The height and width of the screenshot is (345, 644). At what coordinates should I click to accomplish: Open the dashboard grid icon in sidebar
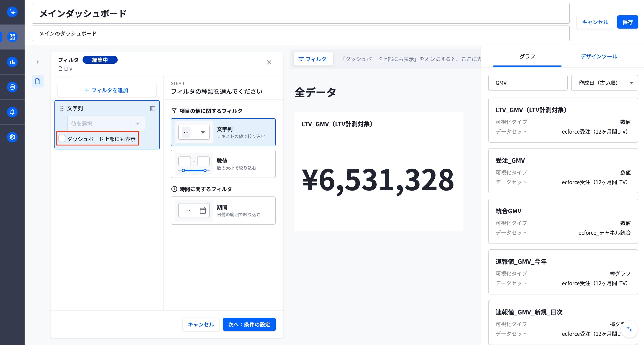[x=12, y=37]
